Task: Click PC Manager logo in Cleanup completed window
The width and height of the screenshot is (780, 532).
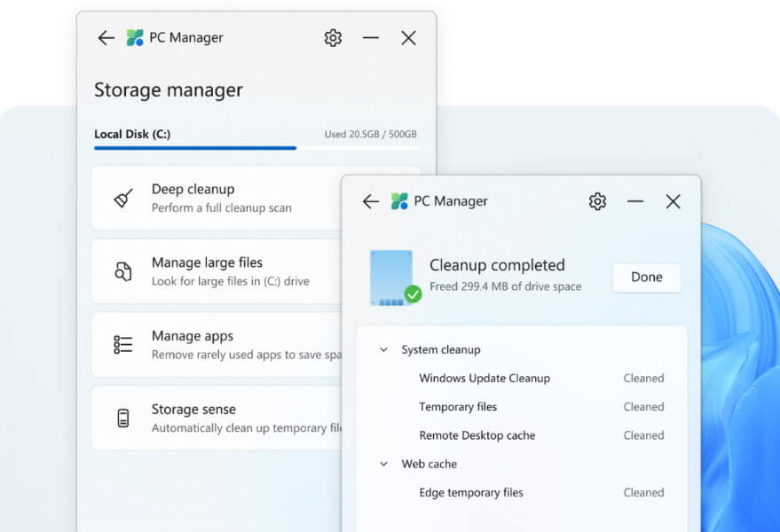Action: pyautogui.click(x=399, y=201)
